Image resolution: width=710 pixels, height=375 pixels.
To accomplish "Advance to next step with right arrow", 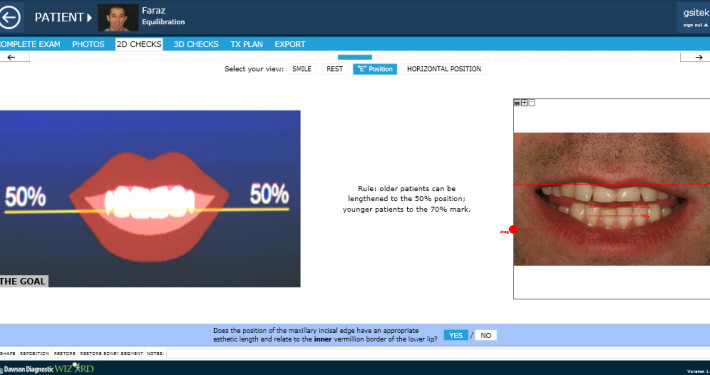I will coord(696,57).
